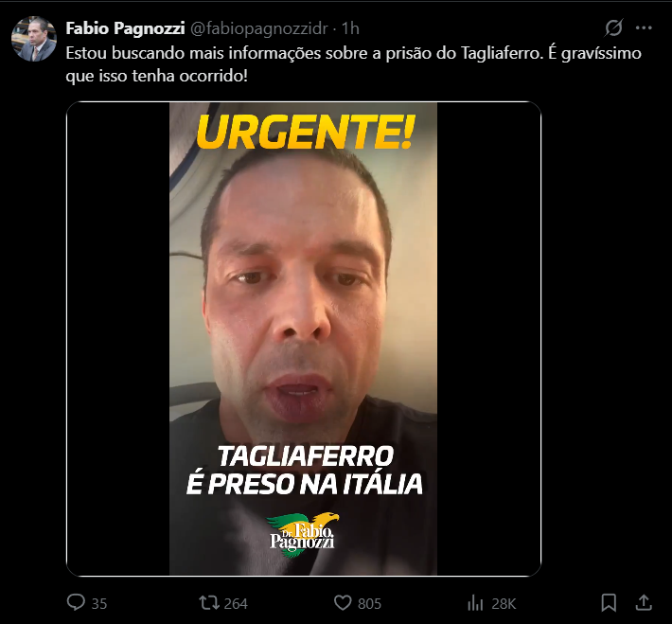
Task: Click the 28K views count
Action: [x=504, y=604]
